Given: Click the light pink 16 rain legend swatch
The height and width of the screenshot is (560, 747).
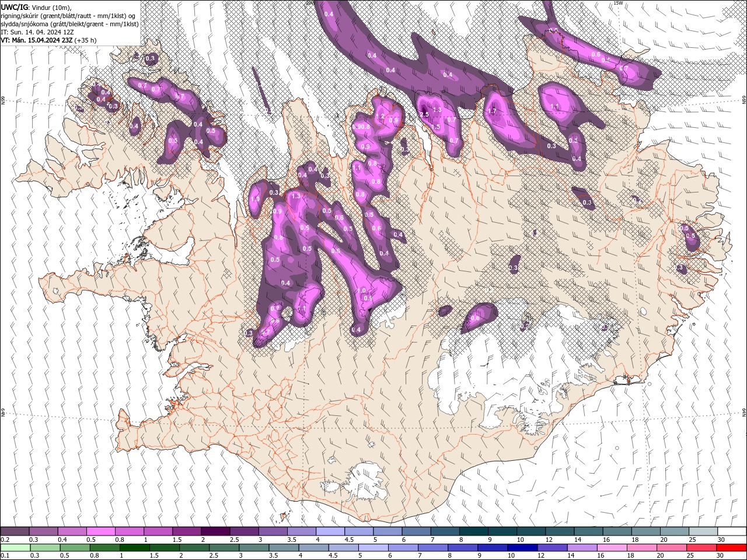Looking at the screenshot, I should [612, 548].
